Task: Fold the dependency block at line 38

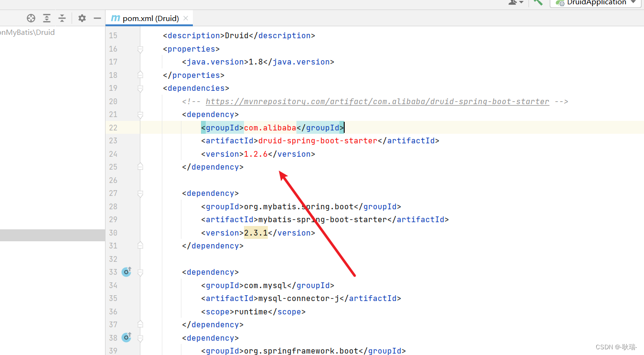Action: click(140, 338)
